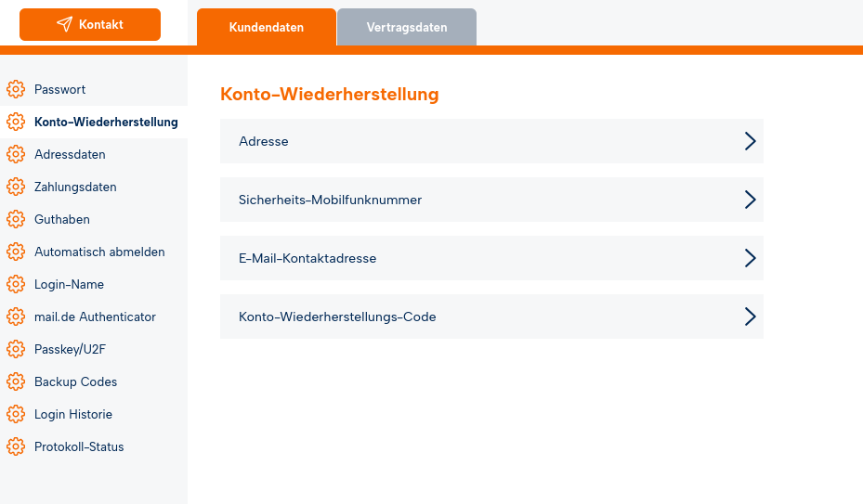Select the Kundendaten tab
This screenshot has width=863, height=504.
click(x=267, y=28)
